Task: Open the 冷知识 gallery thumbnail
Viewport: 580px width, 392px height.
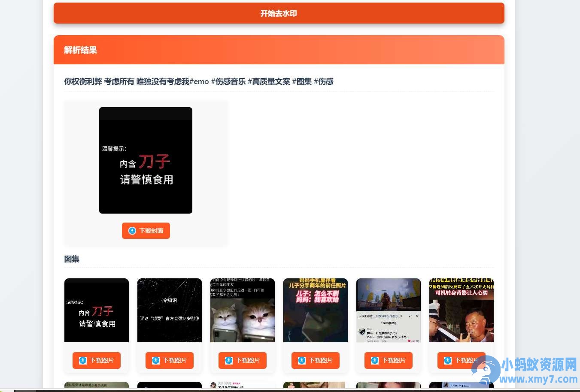Action: [x=170, y=311]
